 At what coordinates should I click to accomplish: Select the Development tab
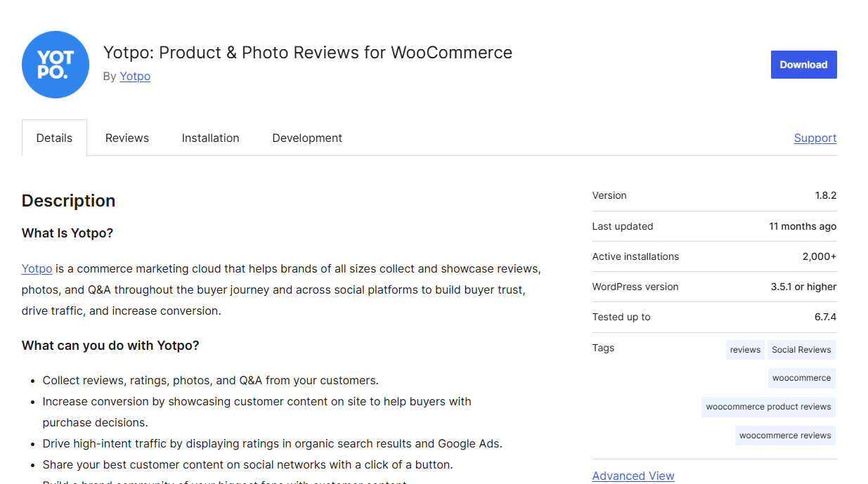point(307,138)
